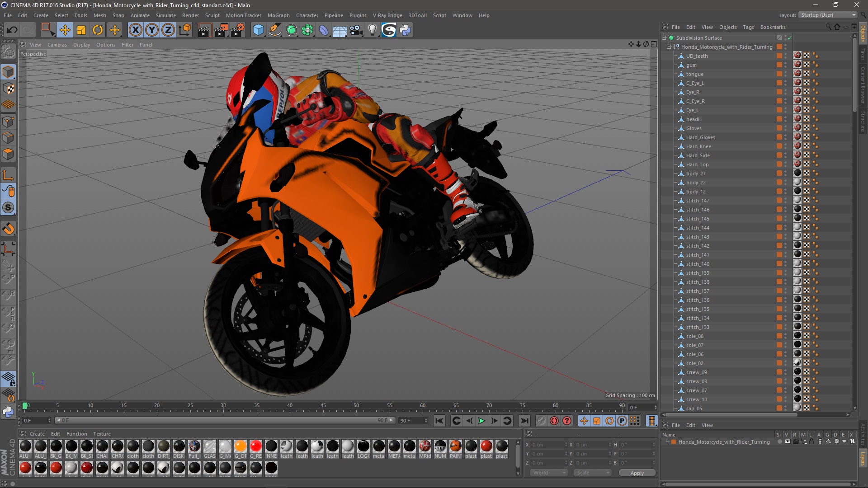Toggle Subdivision Surface enable checkmark
This screenshot has width=868, height=488.
tap(790, 38)
